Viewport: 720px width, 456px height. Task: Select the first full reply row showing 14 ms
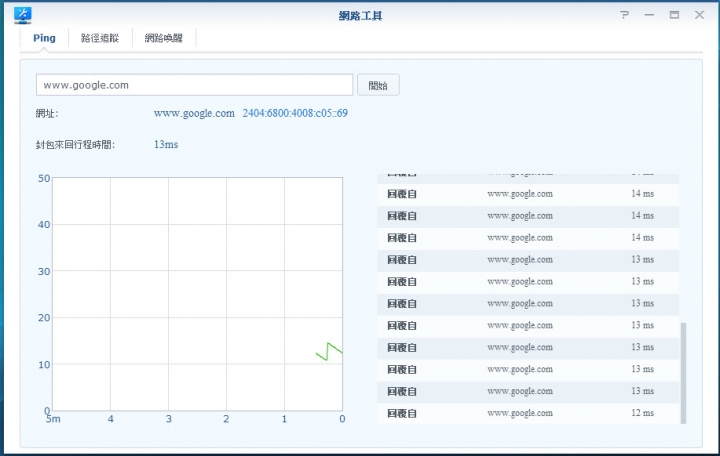[528, 194]
